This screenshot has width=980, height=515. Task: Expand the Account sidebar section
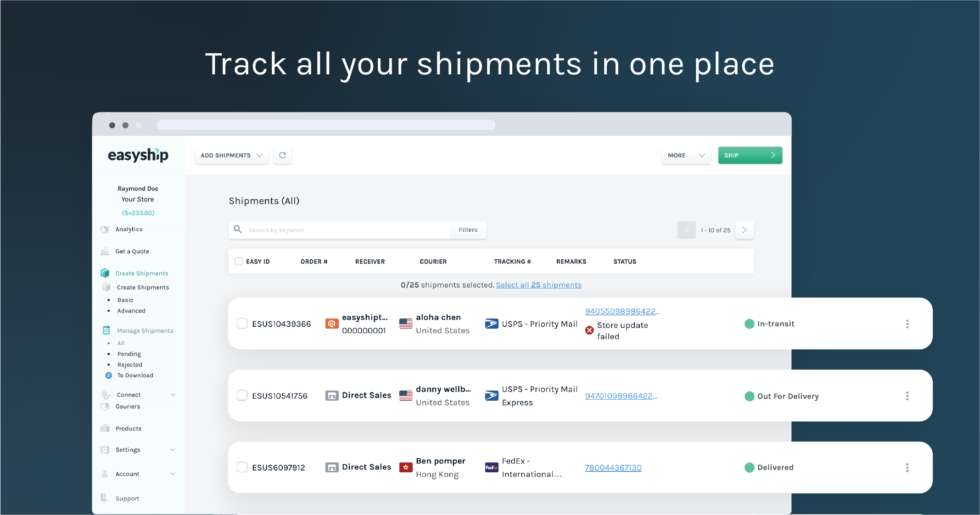(x=173, y=474)
